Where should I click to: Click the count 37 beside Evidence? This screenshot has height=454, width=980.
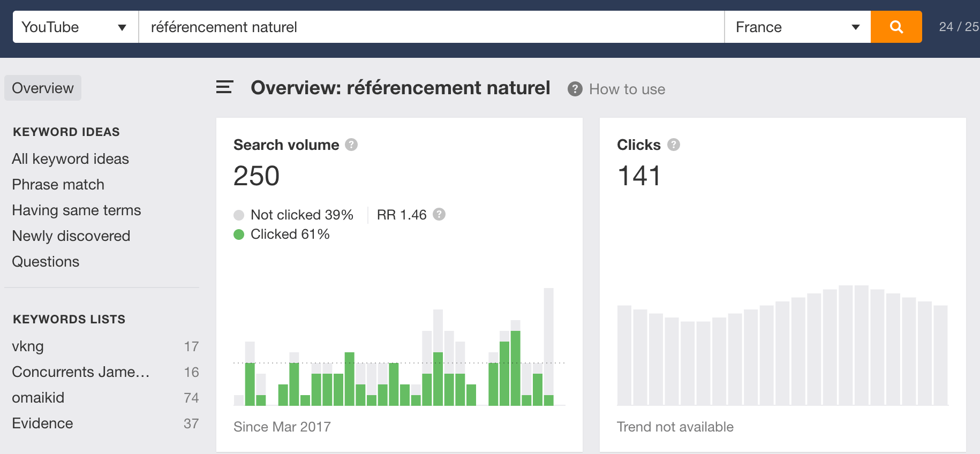[x=191, y=423]
